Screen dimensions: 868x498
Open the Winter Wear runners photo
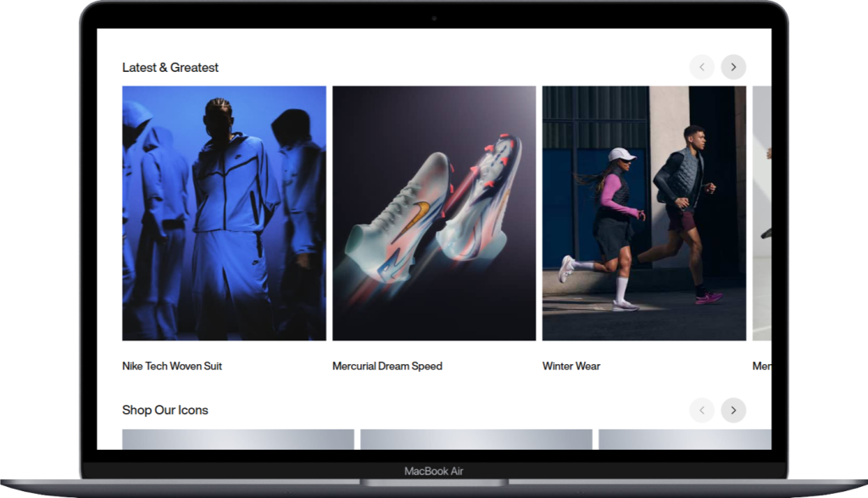coord(644,213)
